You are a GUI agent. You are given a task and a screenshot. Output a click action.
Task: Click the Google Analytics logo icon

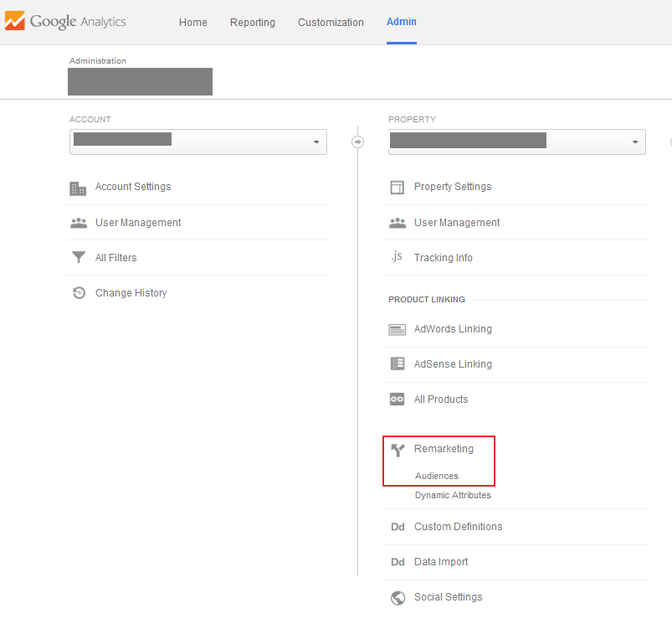(x=14, y=21)
